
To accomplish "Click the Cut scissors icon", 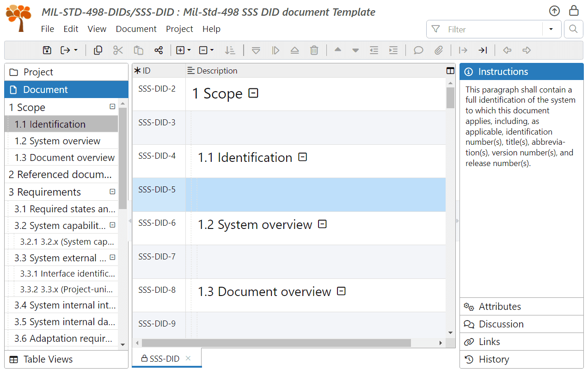I will coord(118,50).
